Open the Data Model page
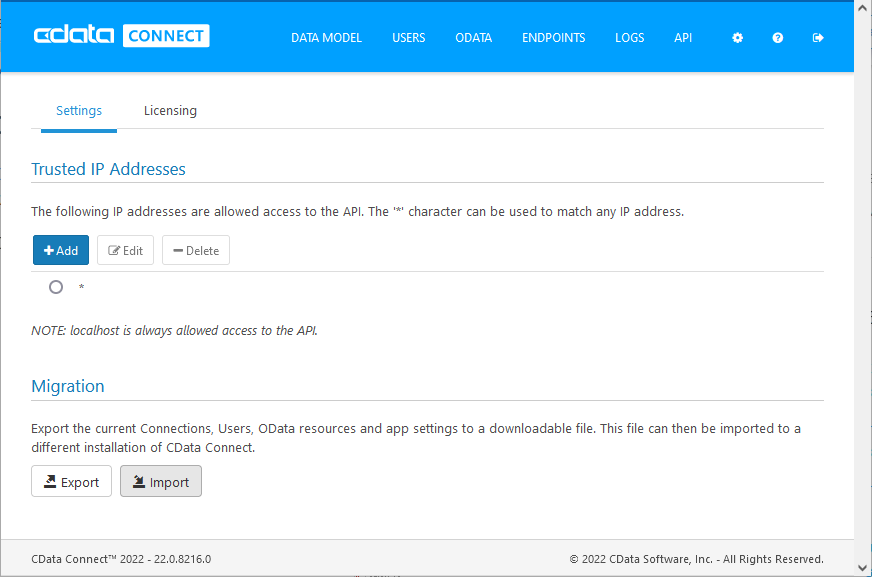This screenshot has width=872, height=577. point(326,38)
